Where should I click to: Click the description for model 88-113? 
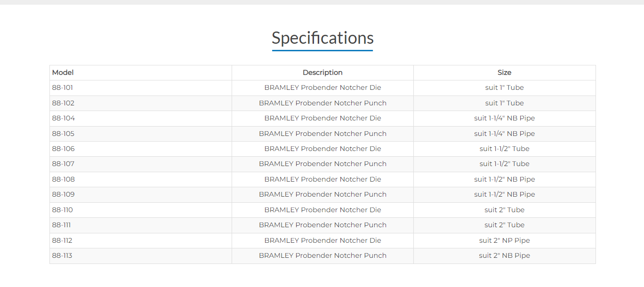coord(322,255)
